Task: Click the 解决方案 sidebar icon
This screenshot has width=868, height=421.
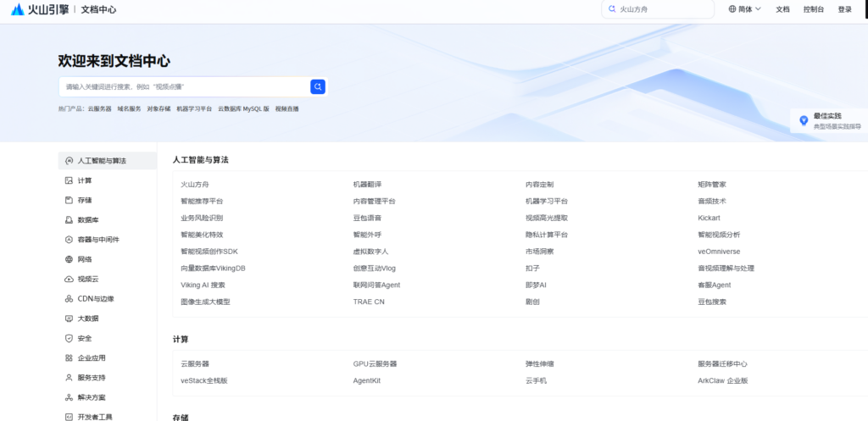Action: pyautogui.click(x=69, y=397)
